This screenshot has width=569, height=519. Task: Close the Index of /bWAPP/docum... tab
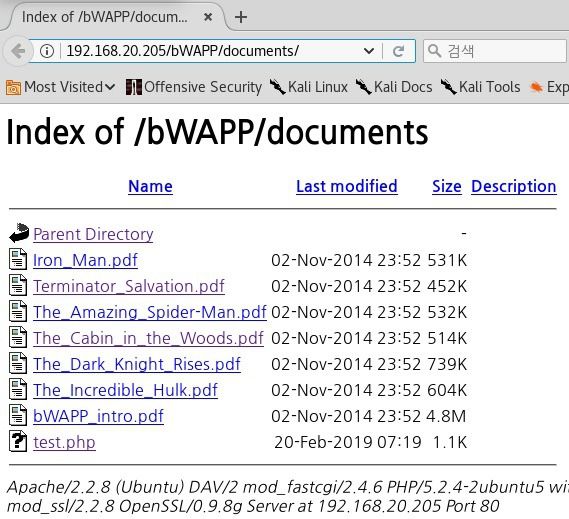(208, 17)
